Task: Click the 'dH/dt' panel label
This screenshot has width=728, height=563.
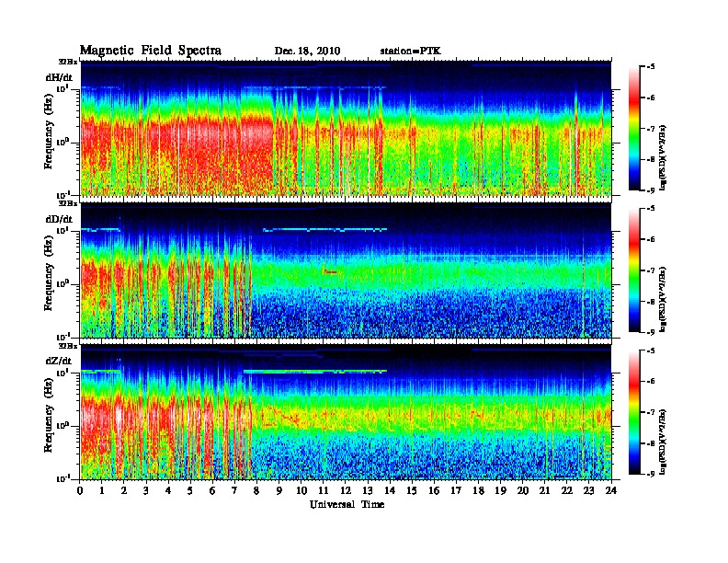Action: 59,77
